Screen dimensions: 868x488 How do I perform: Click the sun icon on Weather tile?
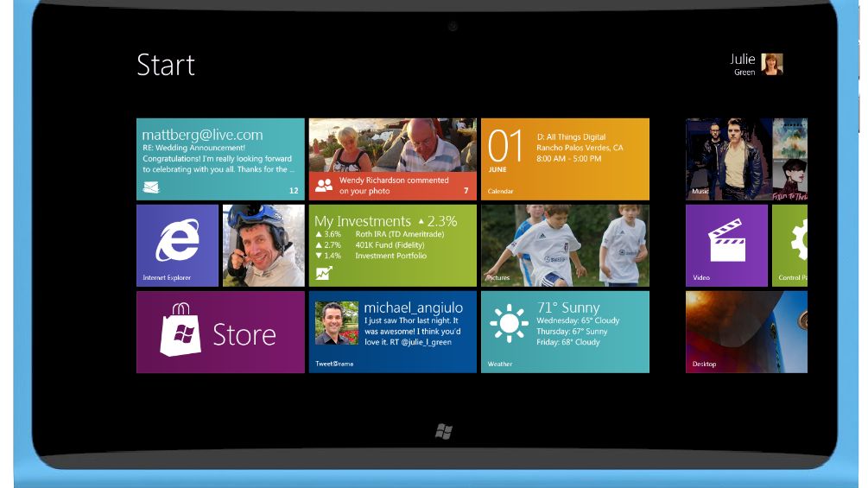509,323
